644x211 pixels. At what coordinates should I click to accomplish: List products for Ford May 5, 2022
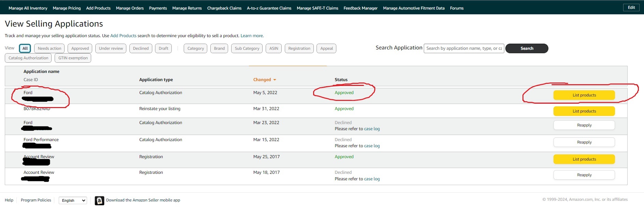point(584,95)
